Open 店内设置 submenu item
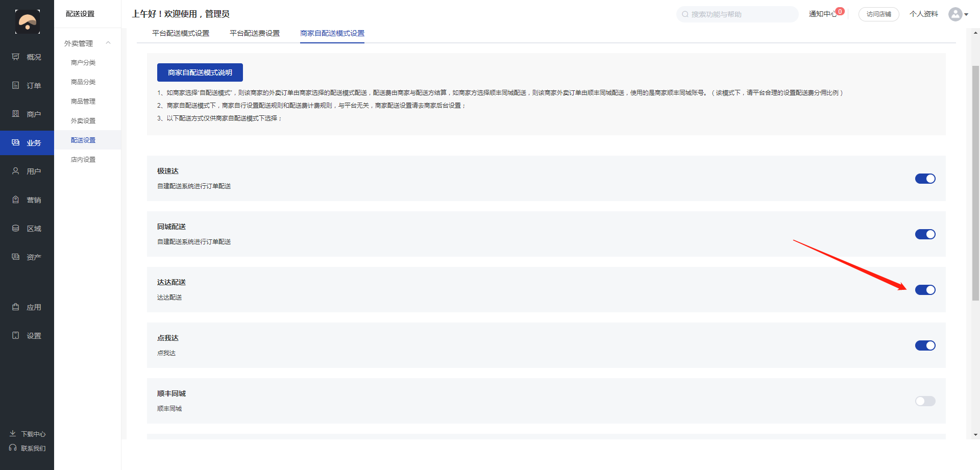The image size is (980, 470). [x=83, y=160]
